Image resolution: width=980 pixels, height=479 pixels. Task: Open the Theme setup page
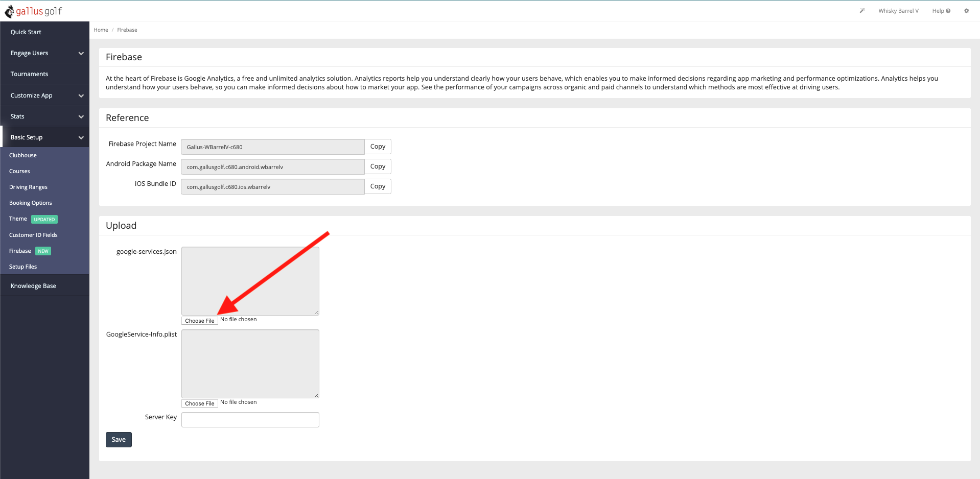18,219
